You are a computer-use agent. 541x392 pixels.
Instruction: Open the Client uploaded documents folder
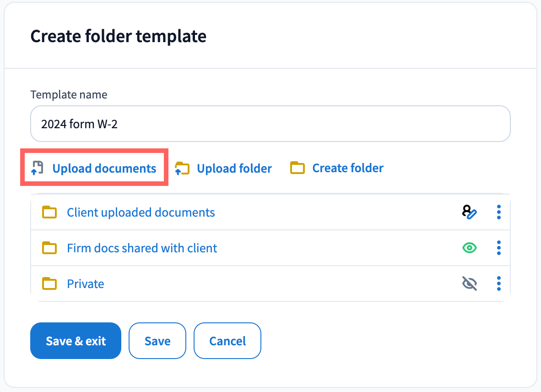click(x=141, y=212)
